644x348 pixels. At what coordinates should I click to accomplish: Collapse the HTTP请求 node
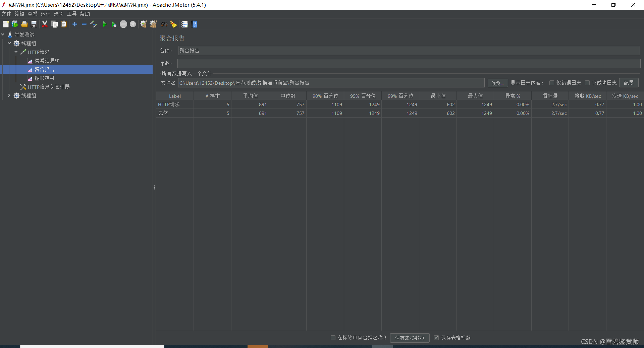[16, 52]
